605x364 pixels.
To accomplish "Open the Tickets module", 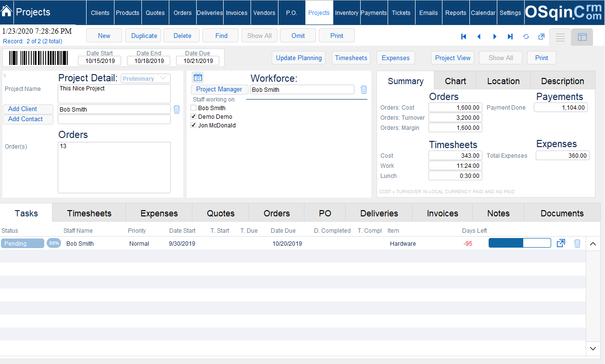I will (x=401, y=13).
